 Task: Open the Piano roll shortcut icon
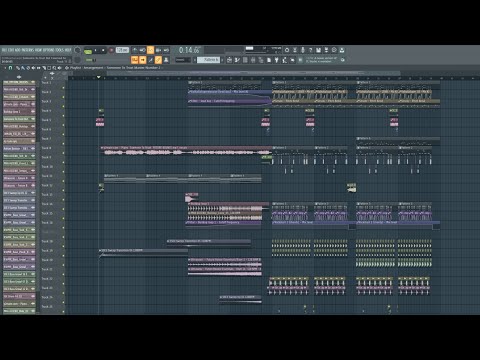pyautogui.click(x=237, y=60)
